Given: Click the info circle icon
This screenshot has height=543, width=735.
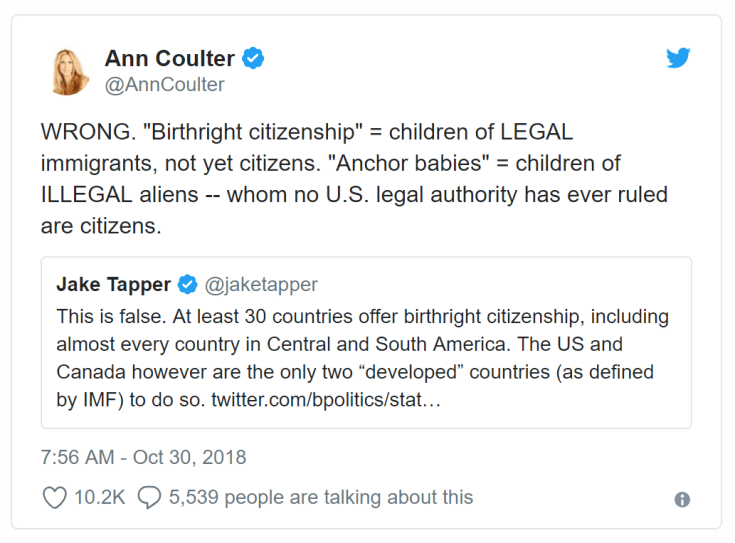Looking at the screenshot, I should coord(682,499).
